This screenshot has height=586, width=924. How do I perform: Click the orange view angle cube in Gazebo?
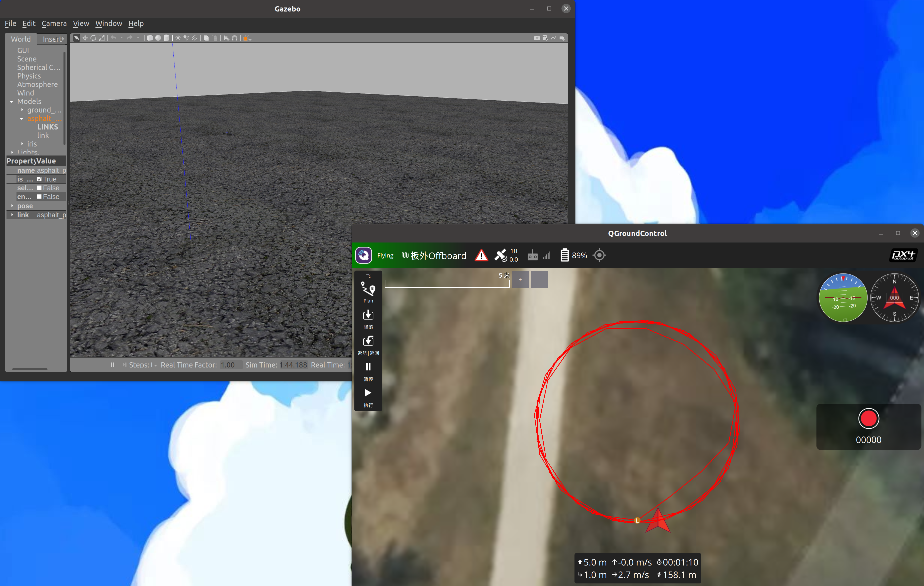click(247, 38)
